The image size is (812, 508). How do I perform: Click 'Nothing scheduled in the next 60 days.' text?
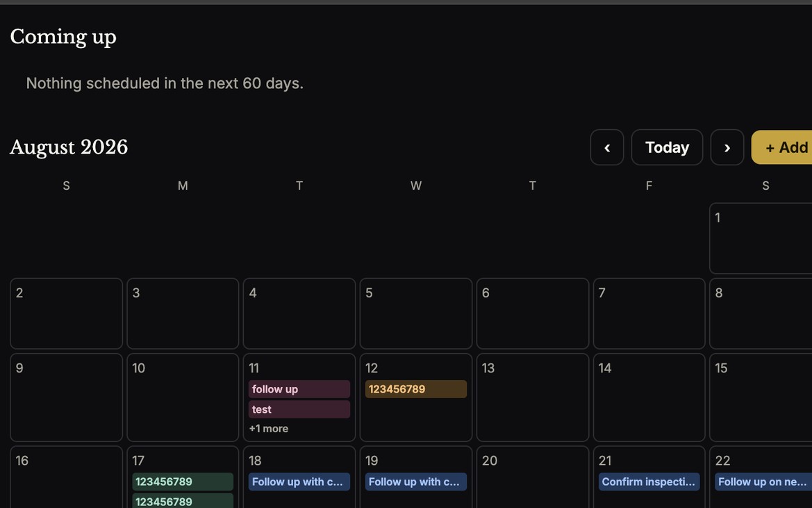pos(165,83)
